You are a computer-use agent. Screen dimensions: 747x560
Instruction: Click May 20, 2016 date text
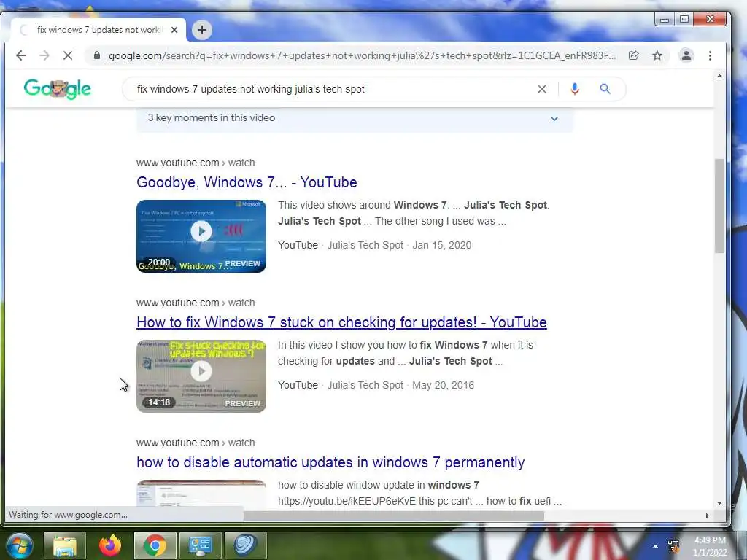(443, 385)
